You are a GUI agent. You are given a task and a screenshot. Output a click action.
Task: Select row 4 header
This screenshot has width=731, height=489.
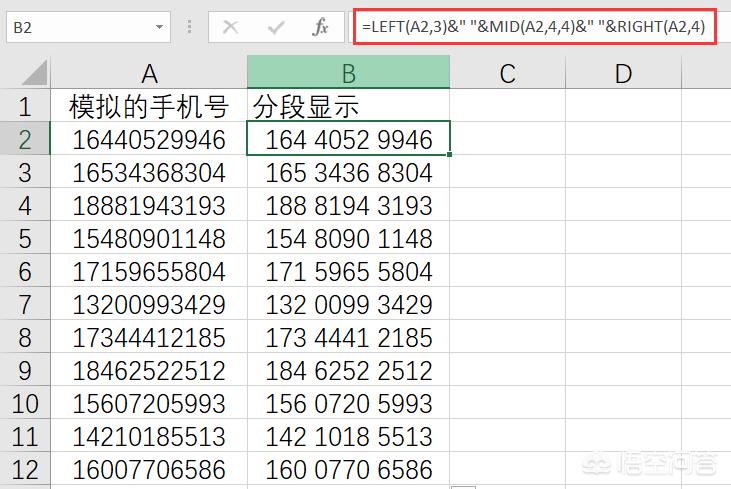point(25,205)
